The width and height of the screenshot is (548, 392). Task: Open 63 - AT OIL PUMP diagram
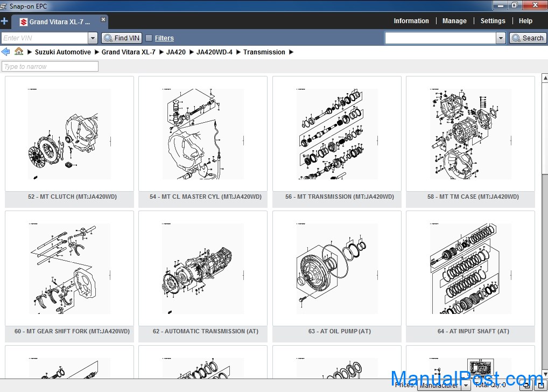(337, 269)
